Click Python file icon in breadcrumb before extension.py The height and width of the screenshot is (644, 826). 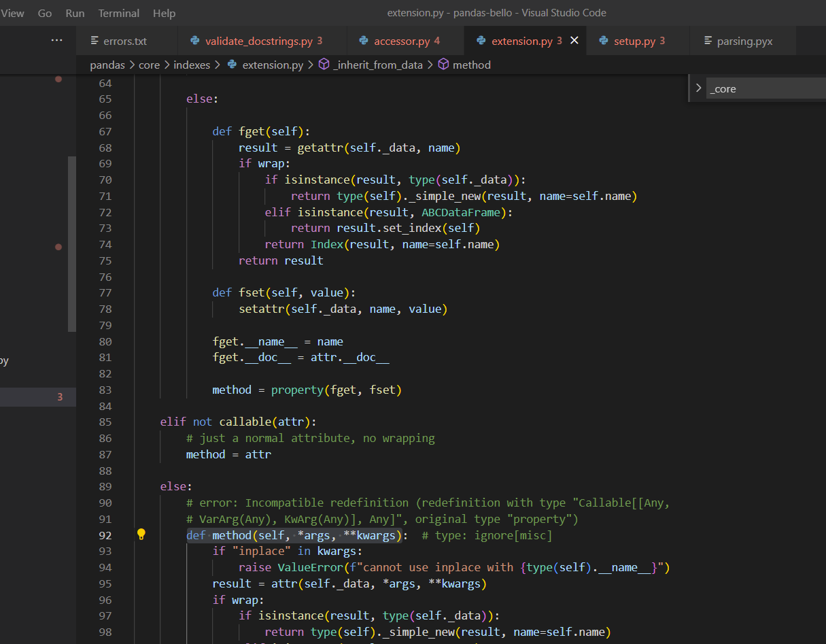coord(232,65)
